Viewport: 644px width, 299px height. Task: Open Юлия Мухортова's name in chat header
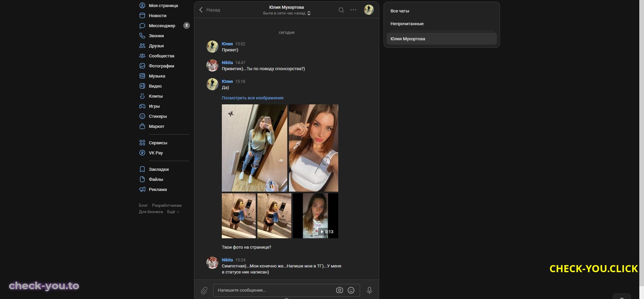point(287,7)
